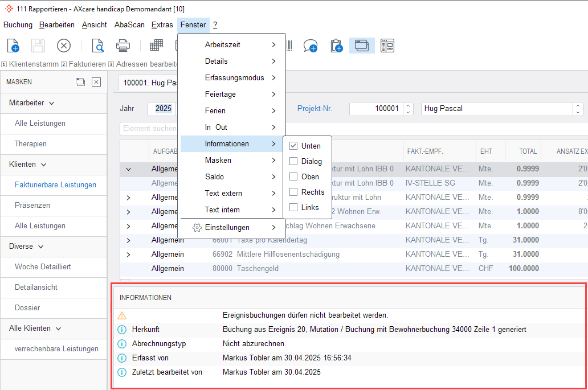Image resolution: width=588 pixels, height=390 pixels.
Task: Uncheck the Unten checkbox
Action: (x=293, y=146)
